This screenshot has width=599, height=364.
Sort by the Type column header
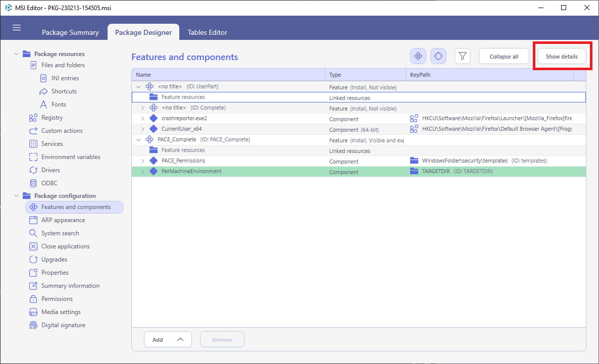(x=365, y=75)
